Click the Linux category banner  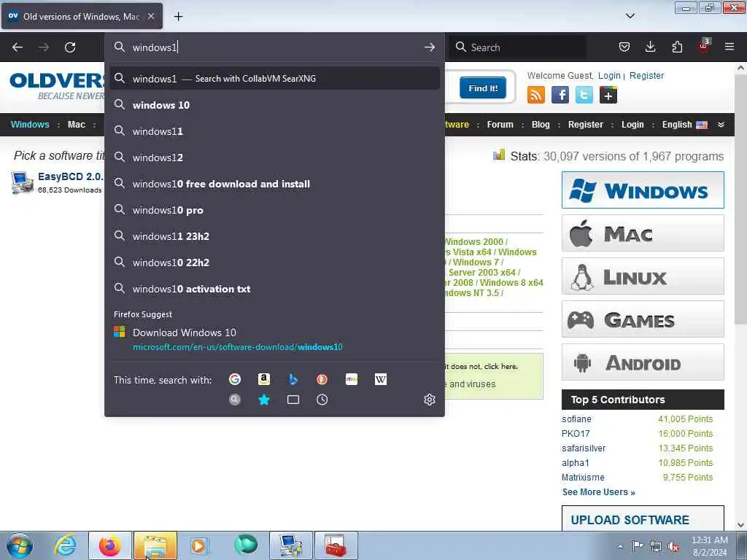click(643, 276)
